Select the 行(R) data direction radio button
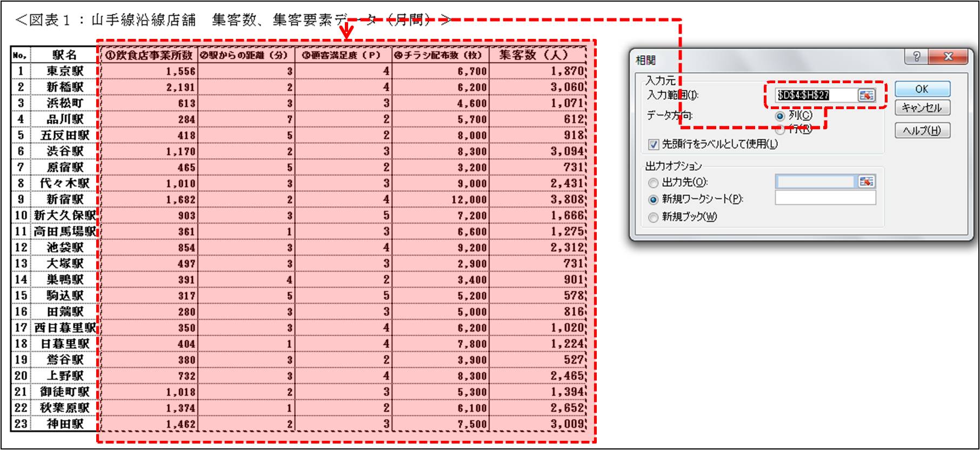The width and height of the screenshot is (980, 450). (x=779, y=130)
